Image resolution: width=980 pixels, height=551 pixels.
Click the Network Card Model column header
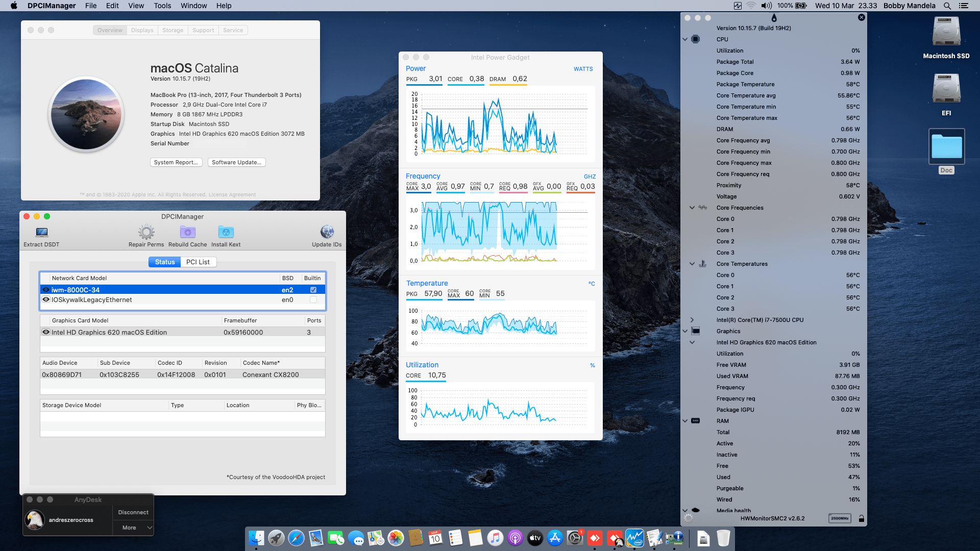(x=164, y=278)
